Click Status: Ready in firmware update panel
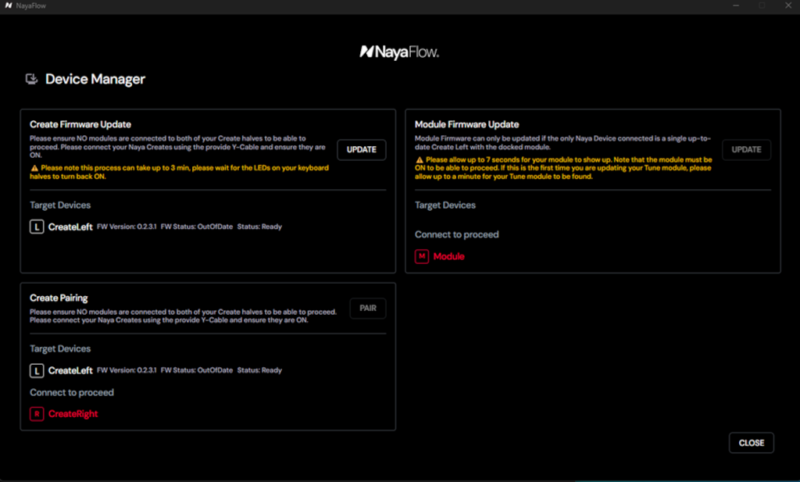The image size is (800, 482). point(259,226)
